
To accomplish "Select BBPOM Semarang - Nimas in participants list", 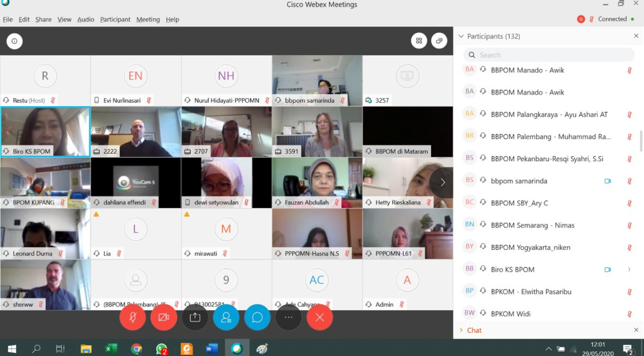I will (x=532, y=225).
